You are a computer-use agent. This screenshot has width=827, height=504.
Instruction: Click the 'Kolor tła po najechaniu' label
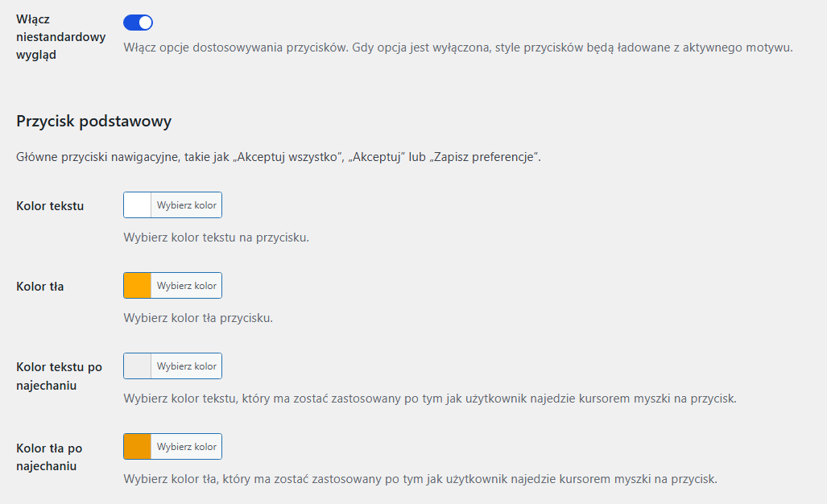(49, 457)
